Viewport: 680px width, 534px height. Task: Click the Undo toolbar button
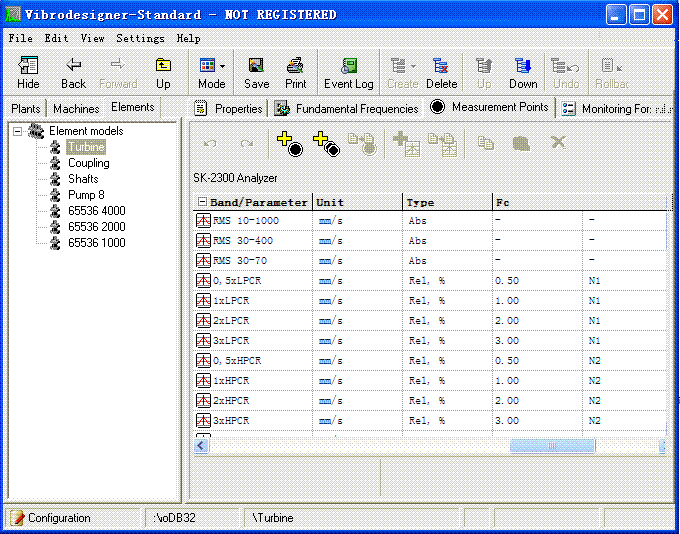pyautogui.click(x=566, y=72)
